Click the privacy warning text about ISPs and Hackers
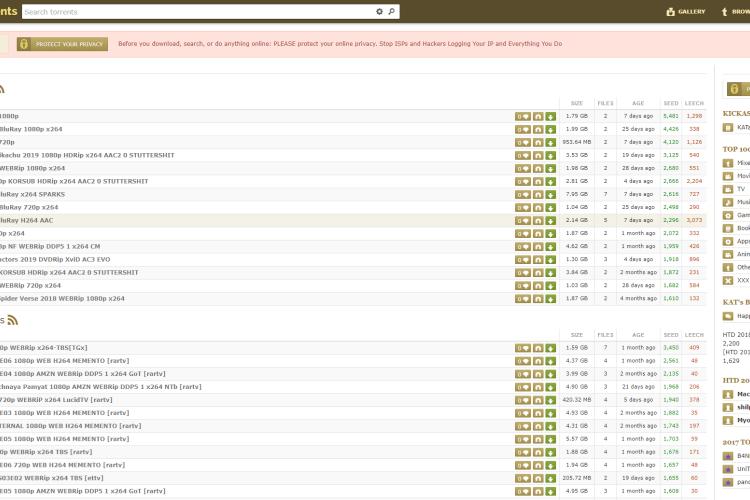750x500 pixels. click(x=340, y=44)
